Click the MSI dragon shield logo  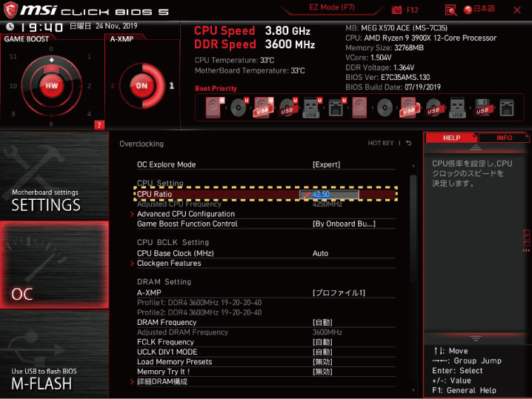pos(10,10)
